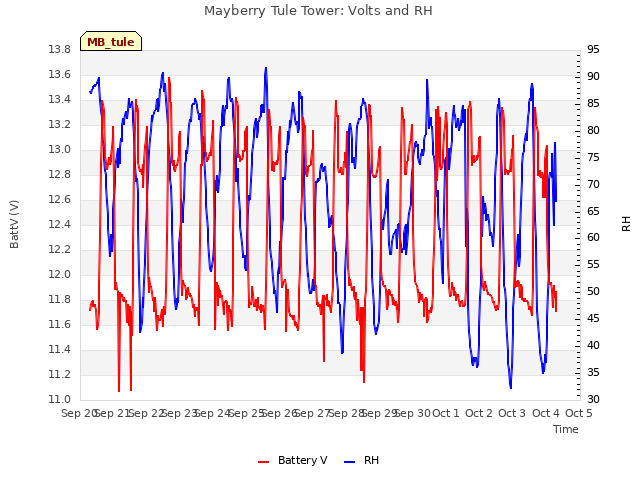Click the 13.6 voltage tick label
The height and width of the screenshot is (480, 640).
[60, 74]
